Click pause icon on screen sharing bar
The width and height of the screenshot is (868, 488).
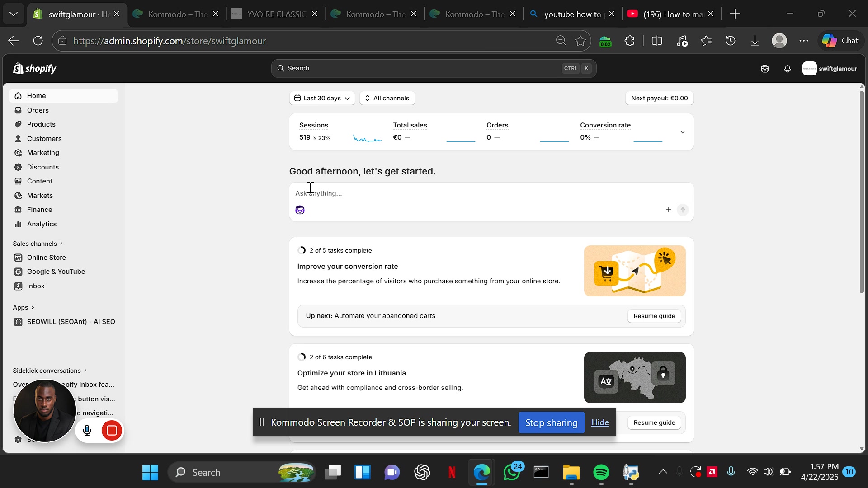[x=262, y=422]
